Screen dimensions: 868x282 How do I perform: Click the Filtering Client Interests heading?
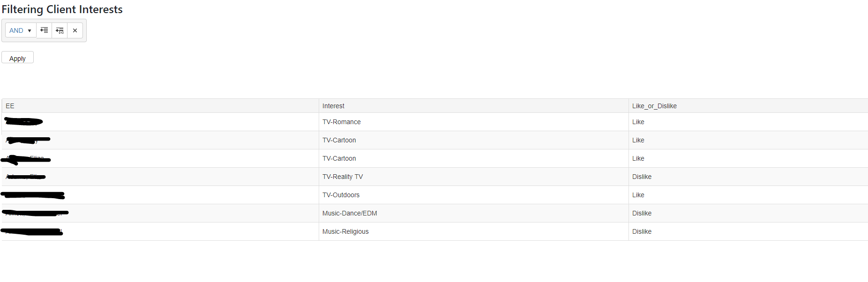click(x=62, y=9)
